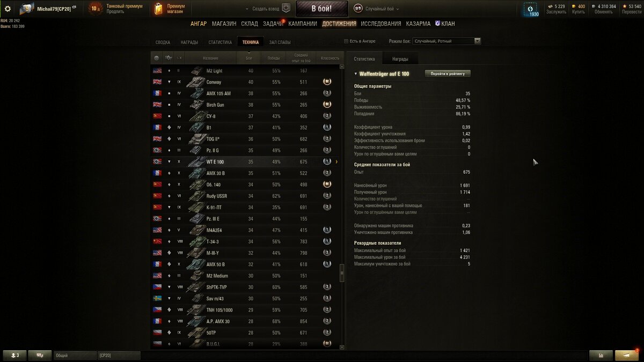Screen dimensions: 644x362
Task: Collapse the Waffenträger auf E 100 section
Action: click(355, 73)
